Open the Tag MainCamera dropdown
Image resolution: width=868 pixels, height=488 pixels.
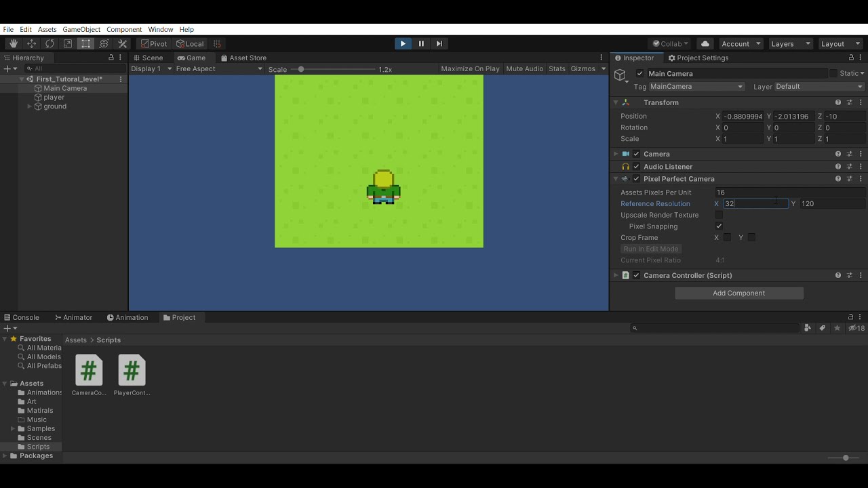[696, 87]
